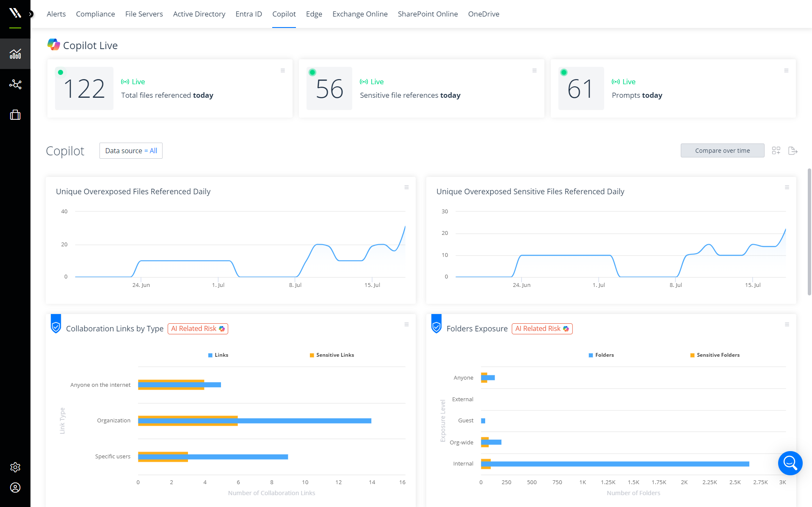Click AI Related Risk tag on Folders Exposure
This screenshot has width=812, height=507.
click(542, 329)
